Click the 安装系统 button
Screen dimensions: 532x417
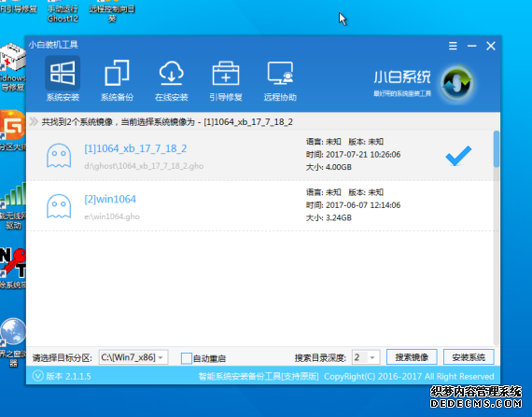[x=469, y=357]
